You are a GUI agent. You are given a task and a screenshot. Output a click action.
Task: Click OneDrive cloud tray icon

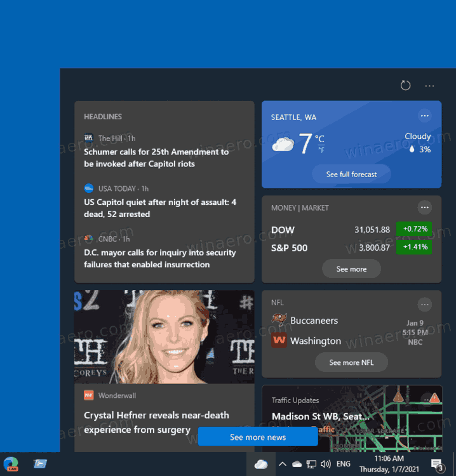297,464
